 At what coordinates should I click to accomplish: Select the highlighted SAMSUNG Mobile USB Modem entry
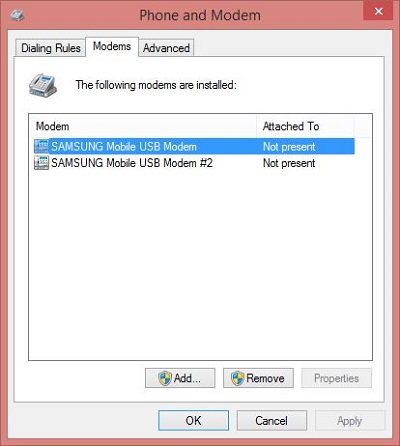click(x=194, y=146)
